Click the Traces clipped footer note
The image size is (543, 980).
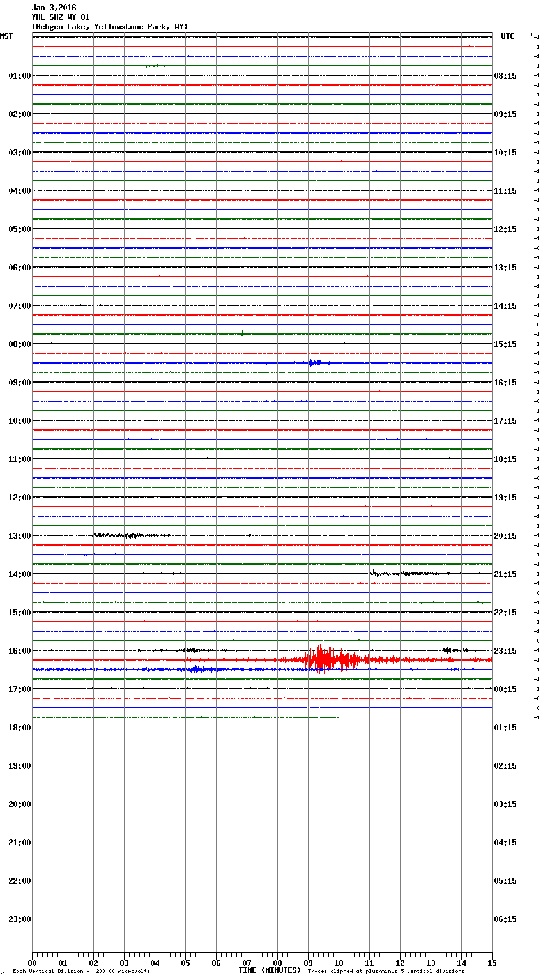[386, 972]
